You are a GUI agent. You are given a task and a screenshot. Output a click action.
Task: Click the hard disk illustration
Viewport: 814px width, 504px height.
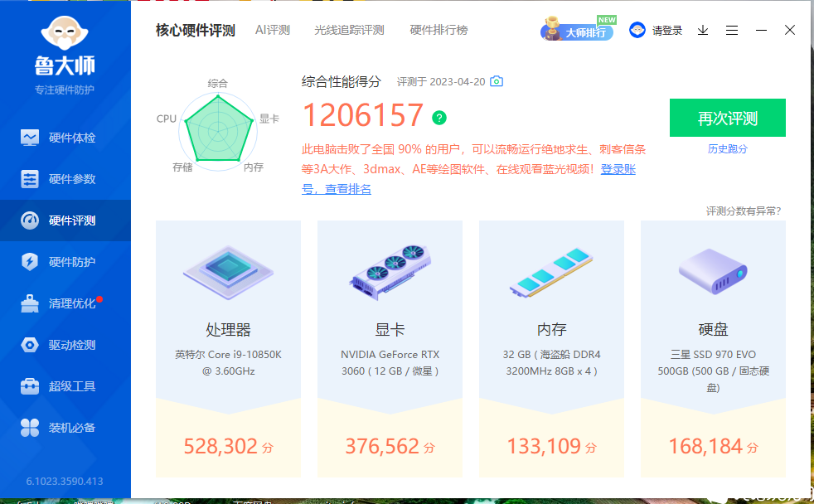coord(713,271)
